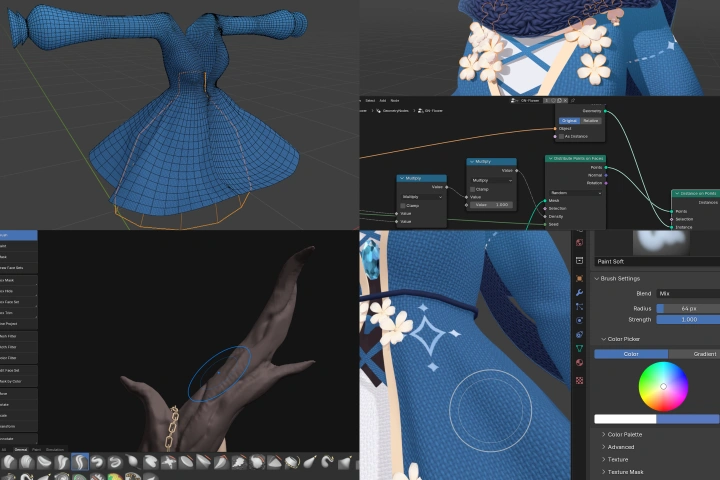The image size is (720, 480).
Task: Open the Scene properties tab (red globe icon)
Action: tap(579, 243)
